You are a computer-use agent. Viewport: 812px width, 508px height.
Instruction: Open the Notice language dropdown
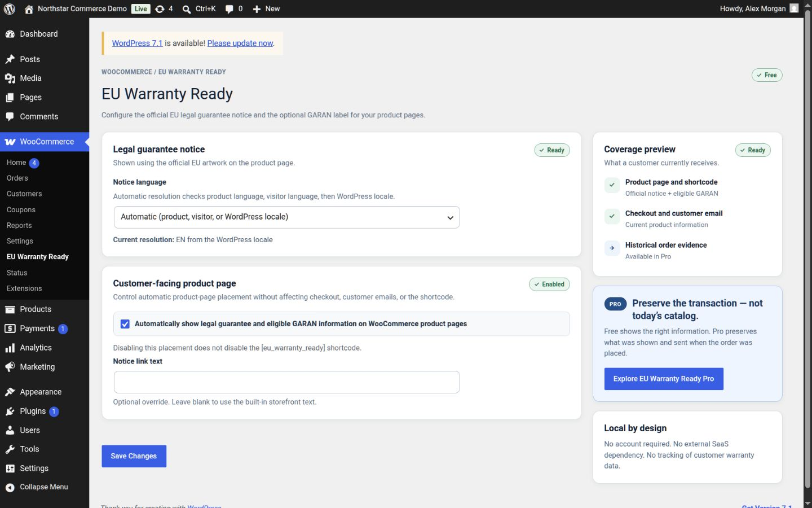pyautogui.click(x=286, y=217)
